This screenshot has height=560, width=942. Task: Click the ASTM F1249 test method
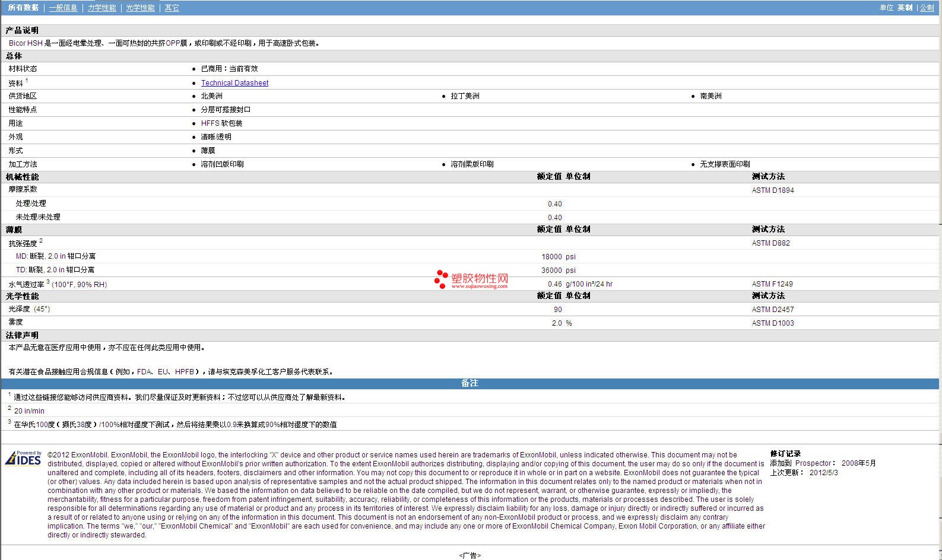point(772,284)
